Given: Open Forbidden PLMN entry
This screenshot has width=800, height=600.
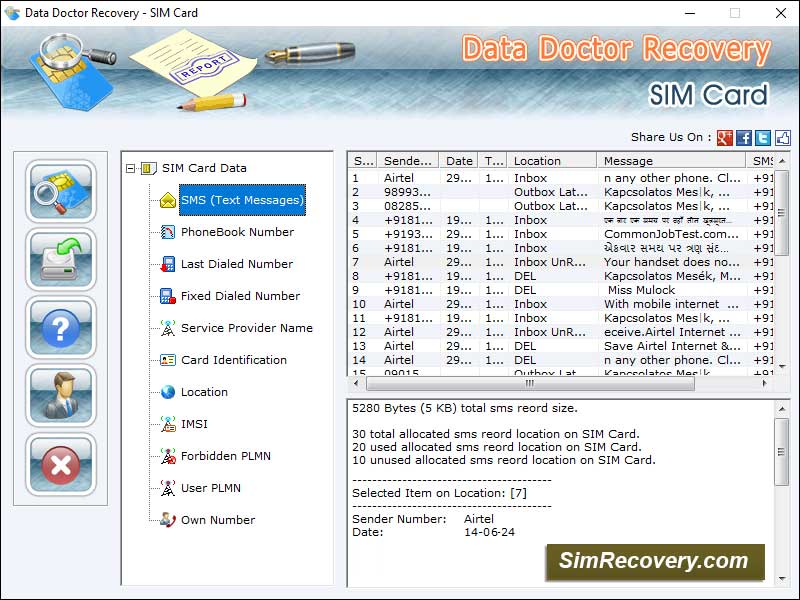Looking at the screenshot, I should point(226,456).
